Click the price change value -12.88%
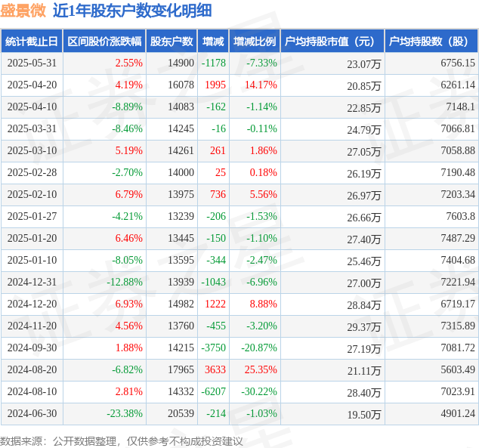 point(125,283)
